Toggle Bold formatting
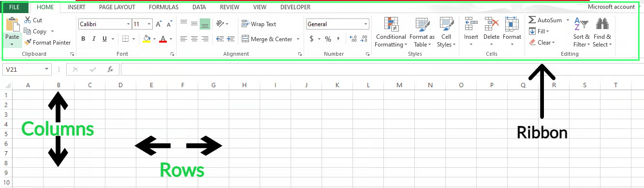The height and width of the screenshot is (188, 644). pyautogui.click(x=83, y=39)
